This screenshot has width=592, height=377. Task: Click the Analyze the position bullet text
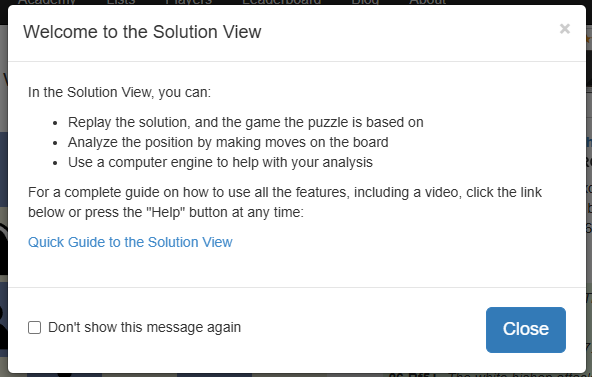(228, 142)
